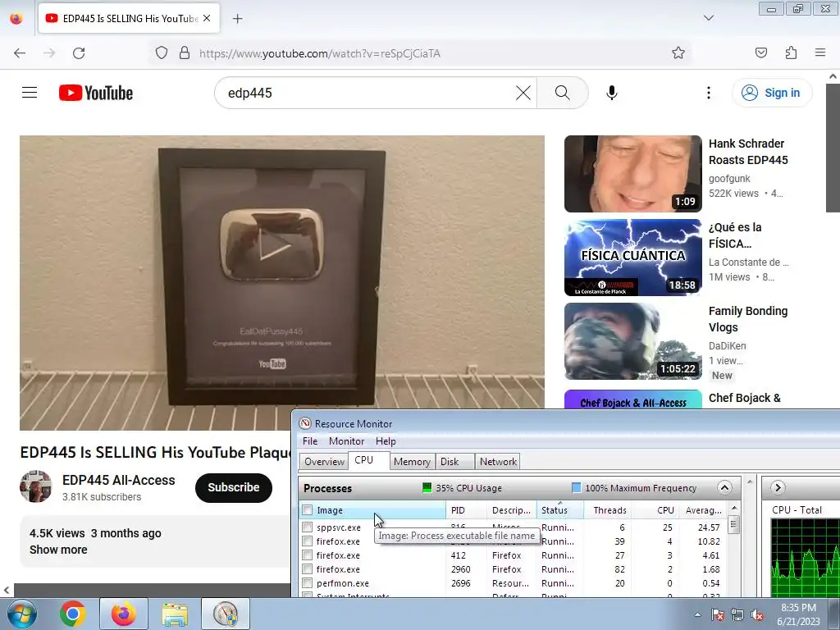Screen dimensions: 840x630
Task: Switch to the Memory tab
Action: pos(412,461)
